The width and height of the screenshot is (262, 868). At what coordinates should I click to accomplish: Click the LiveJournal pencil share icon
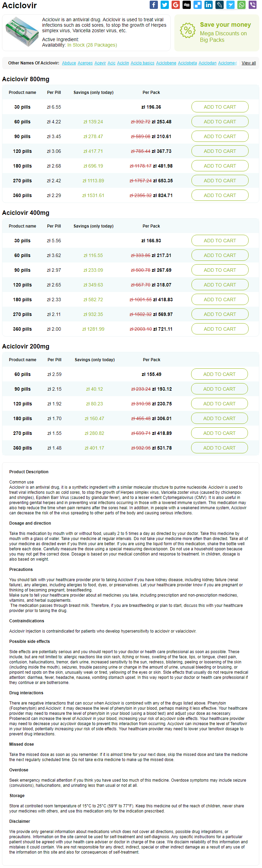pyautogui.click(x=220, y=5)
